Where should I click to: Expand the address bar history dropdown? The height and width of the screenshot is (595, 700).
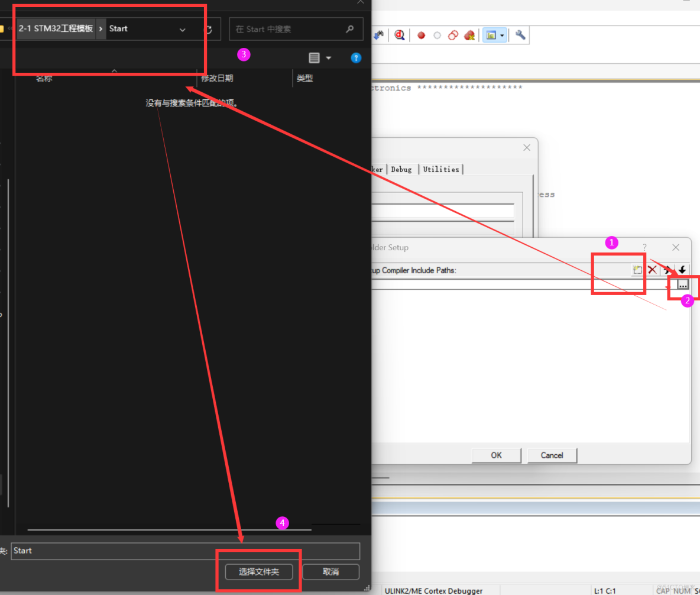coord(183,30)
